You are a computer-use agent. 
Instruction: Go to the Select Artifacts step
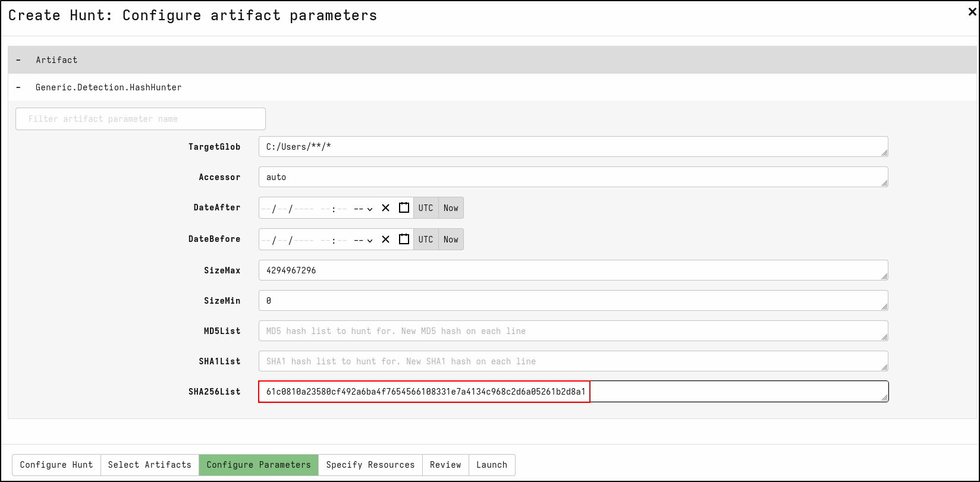tap(149, 465)
